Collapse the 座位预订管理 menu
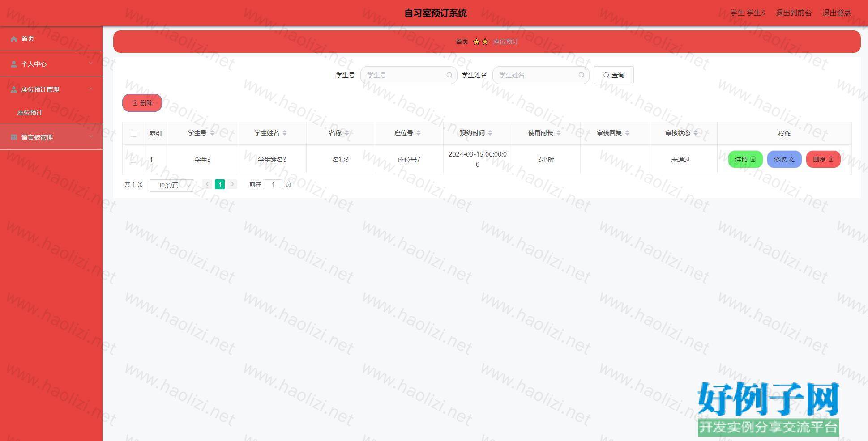The image size is (868, 441). point(91,89)
